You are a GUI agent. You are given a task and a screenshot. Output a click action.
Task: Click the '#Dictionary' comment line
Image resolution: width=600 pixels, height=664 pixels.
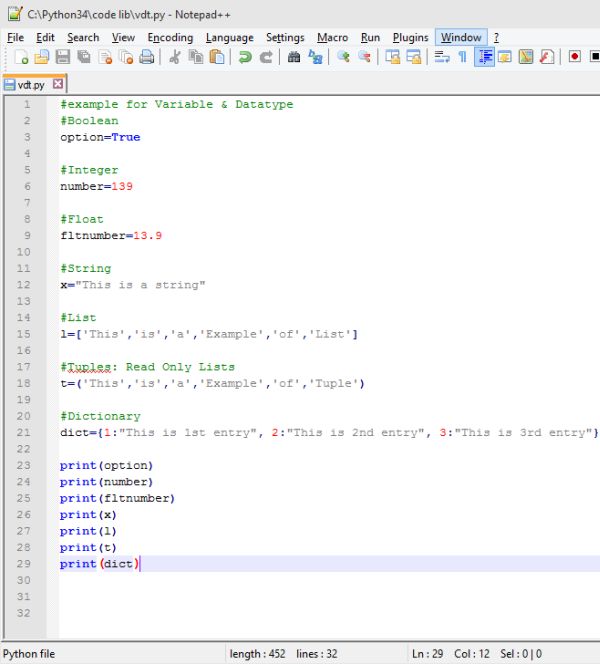tap(100, 416)
